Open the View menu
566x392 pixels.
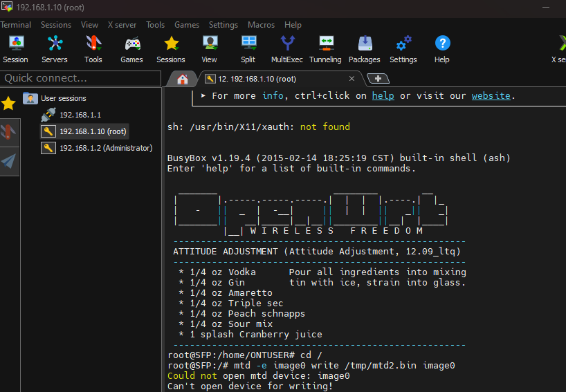[89, 25]
